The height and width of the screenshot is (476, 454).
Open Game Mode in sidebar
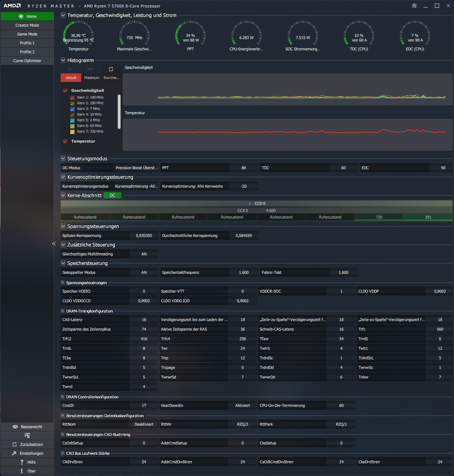tap(27, 34)
